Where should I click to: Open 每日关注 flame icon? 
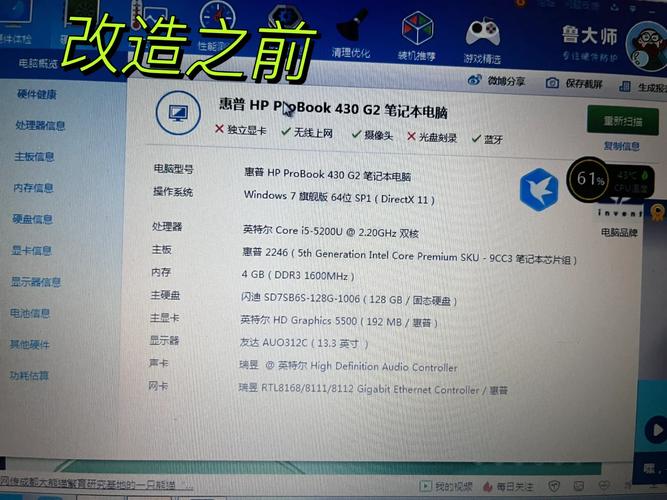(488, 486)
